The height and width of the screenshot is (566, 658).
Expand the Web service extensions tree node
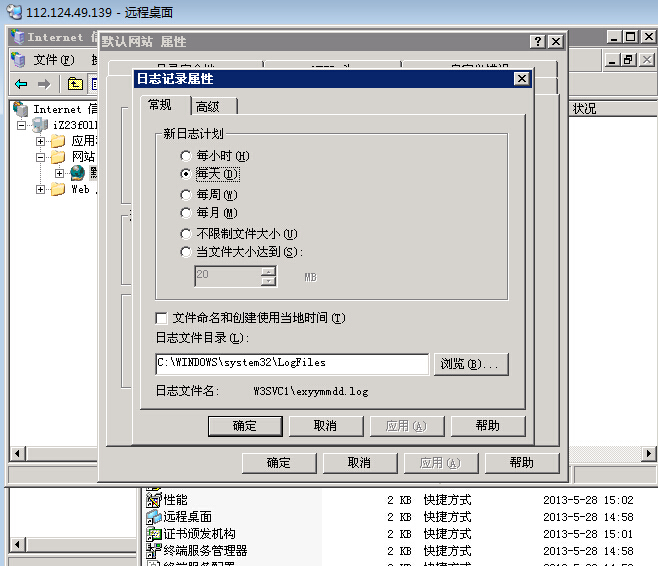41,189
